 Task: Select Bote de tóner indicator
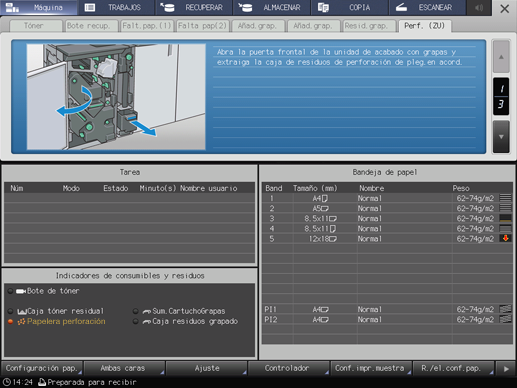point(44,291)
